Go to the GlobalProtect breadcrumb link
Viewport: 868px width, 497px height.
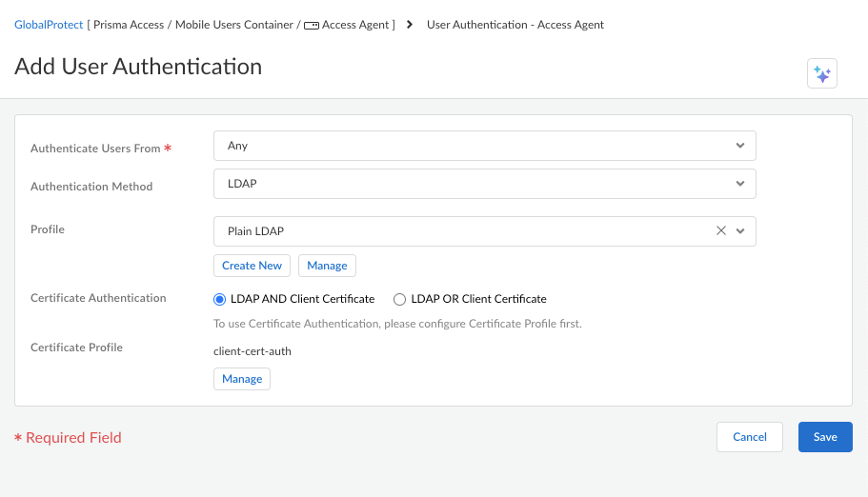click(x=49, y=25)
